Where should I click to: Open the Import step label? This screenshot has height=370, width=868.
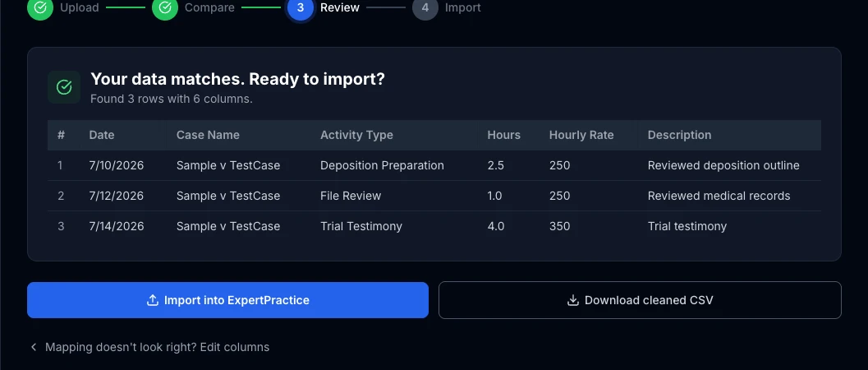click(x=463, y=7)
